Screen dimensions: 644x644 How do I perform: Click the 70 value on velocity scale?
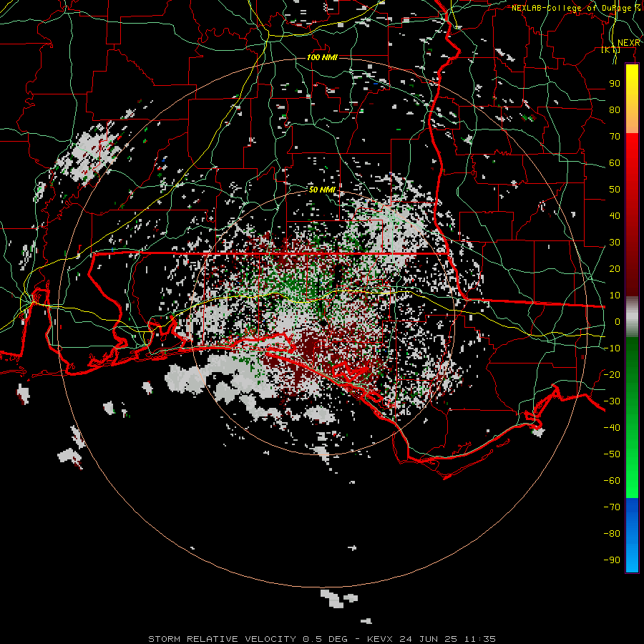tap(615, 137)
